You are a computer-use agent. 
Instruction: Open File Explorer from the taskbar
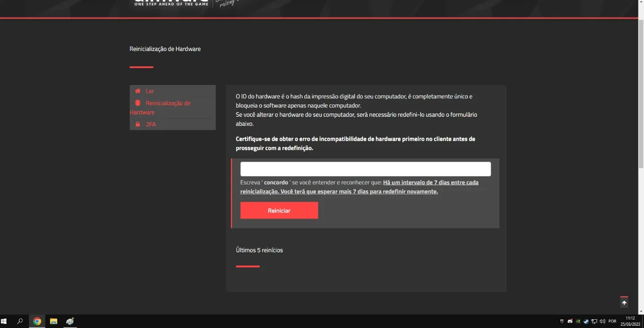tap(53, 322)
